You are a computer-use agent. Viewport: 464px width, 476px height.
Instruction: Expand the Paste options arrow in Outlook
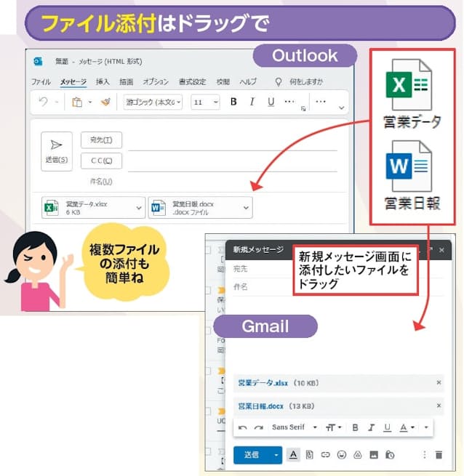pyautogui.click(x=90, y=102)
